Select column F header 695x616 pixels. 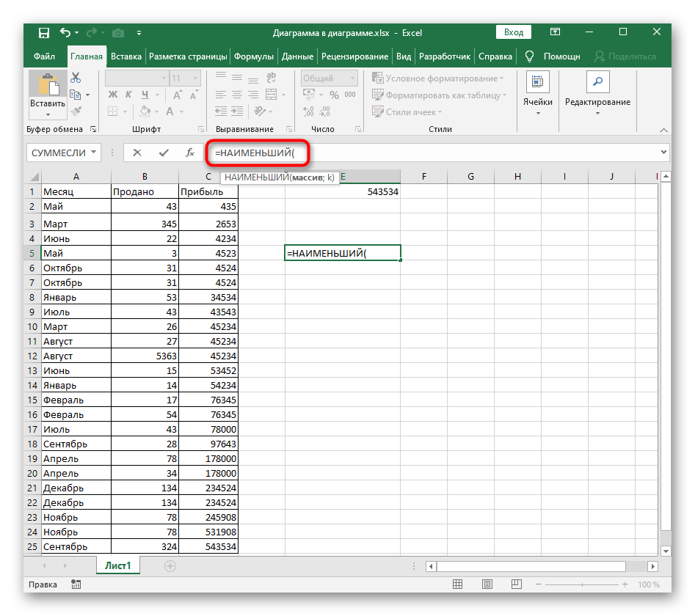click(423, 176)
